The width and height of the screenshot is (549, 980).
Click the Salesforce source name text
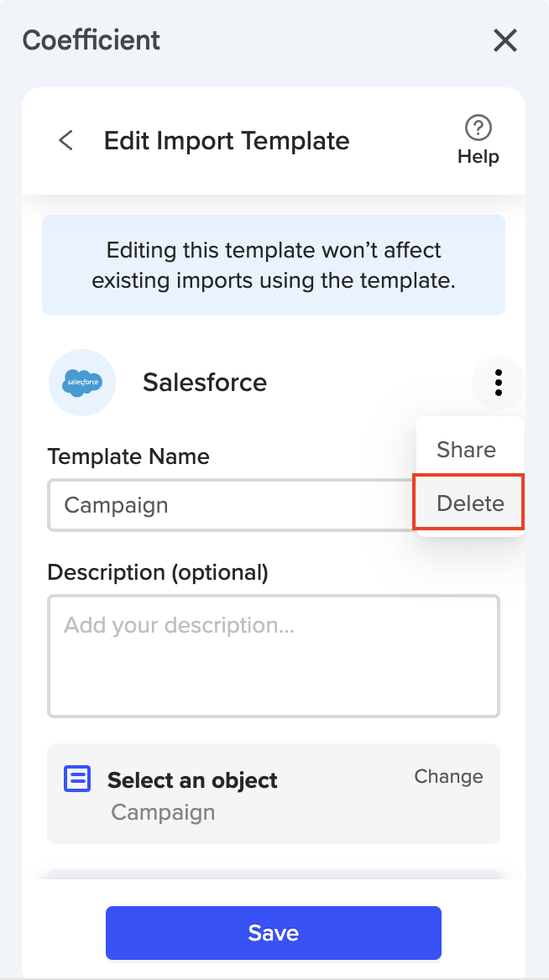[x=205, y=383]
